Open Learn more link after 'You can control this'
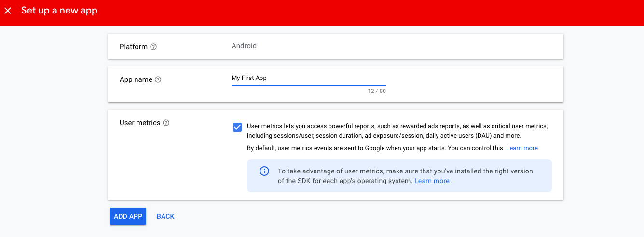 tap(522, 148)
